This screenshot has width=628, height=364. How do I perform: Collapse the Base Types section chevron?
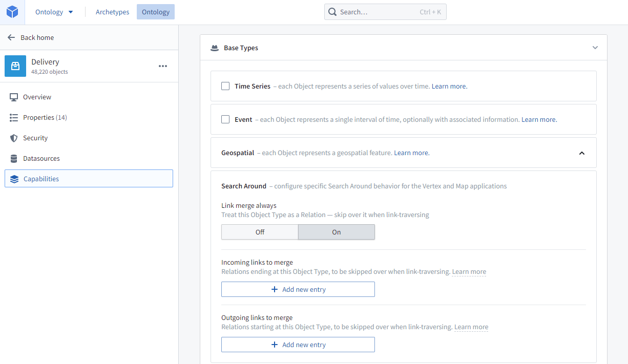coord(595,48)
